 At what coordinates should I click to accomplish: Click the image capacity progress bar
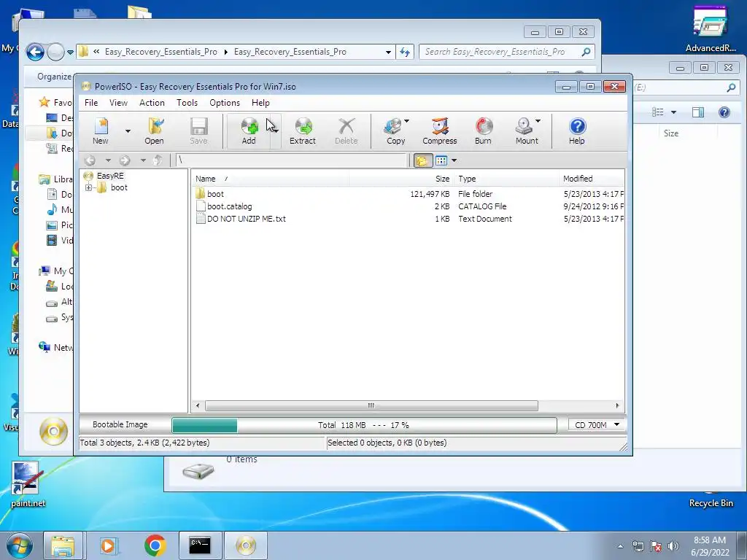pos(364,425)
